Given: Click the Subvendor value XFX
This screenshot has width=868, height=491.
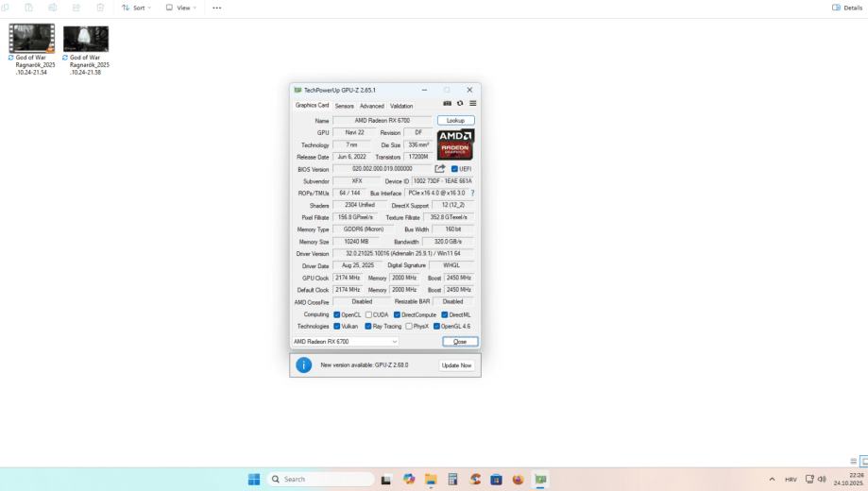Looking at the screenshot, I should pyautogui.click(x=356, y=181).
